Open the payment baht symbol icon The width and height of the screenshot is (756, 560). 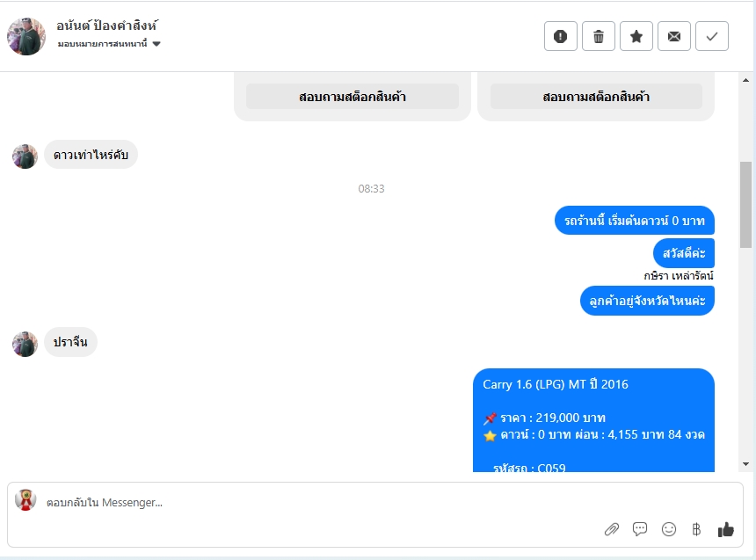pyautogui.click(x=696, y=529)
